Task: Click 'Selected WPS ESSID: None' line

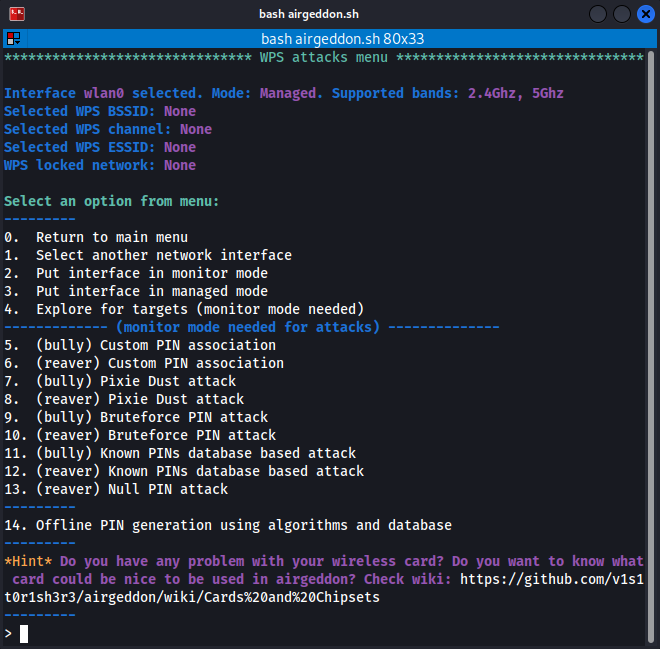Action: click(100, 147)
